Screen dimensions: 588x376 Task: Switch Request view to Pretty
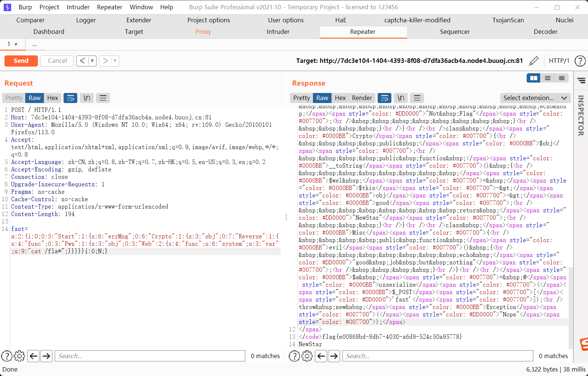14,98
